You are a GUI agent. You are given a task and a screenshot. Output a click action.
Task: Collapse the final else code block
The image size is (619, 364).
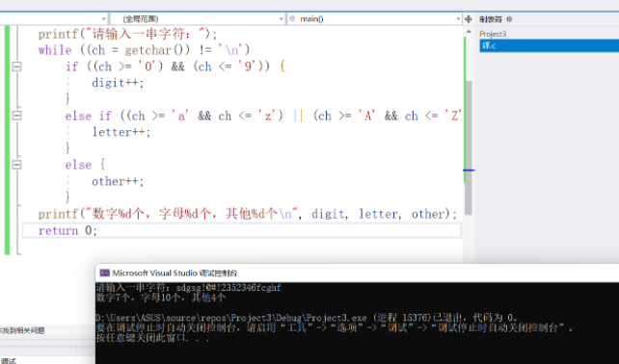click(16, 165)
